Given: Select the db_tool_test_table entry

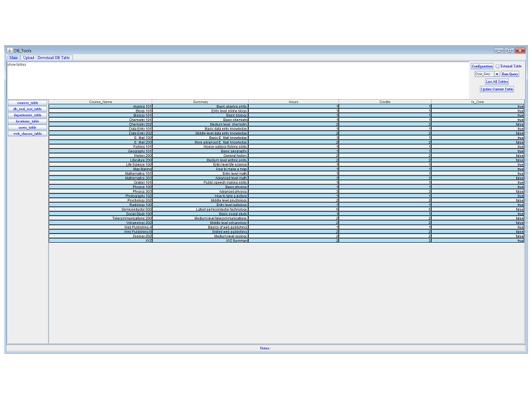Looking at the screenshot, I should [x=27, y=109].
